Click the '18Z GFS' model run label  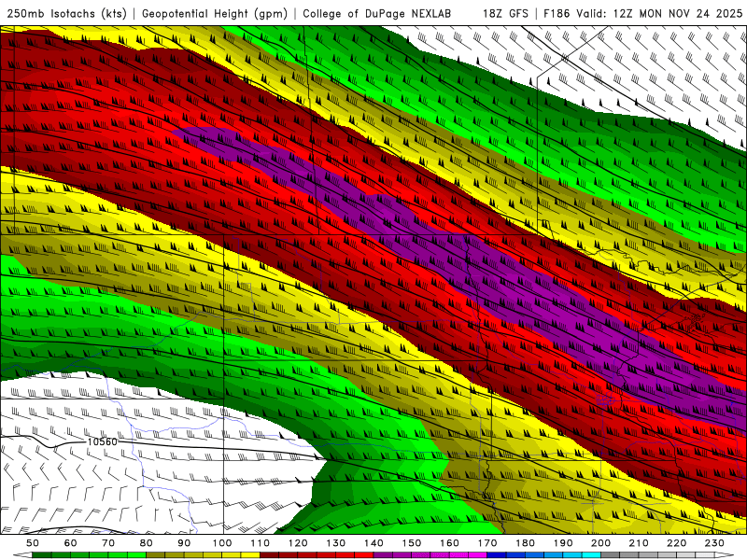point(505,13)
